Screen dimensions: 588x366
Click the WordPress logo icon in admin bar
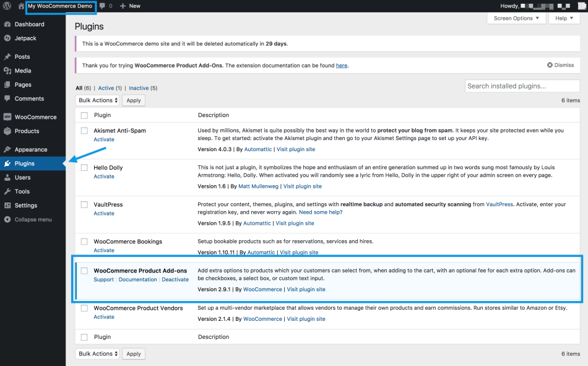[7, 6]
